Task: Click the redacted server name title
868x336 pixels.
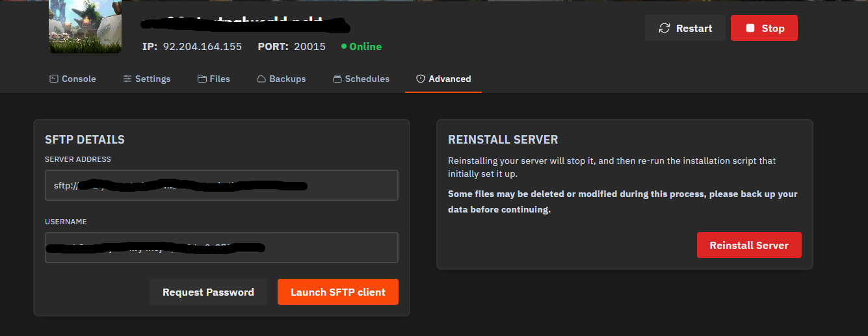Action: point(245,25)
